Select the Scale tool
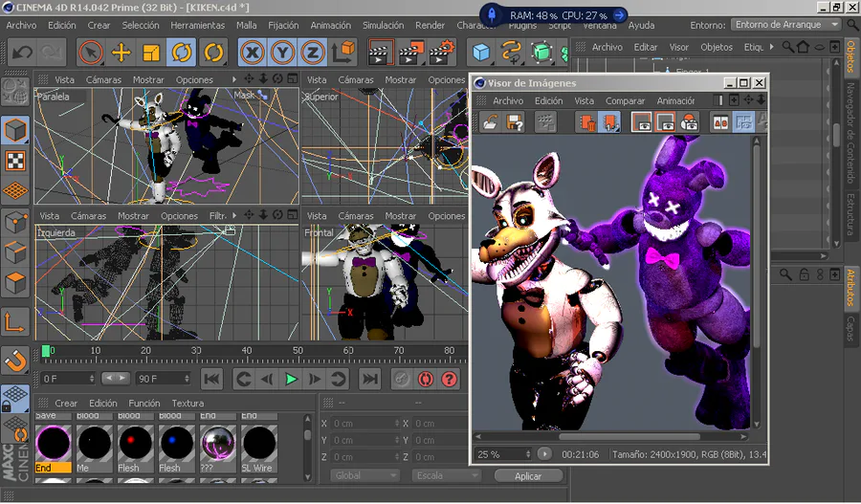Screen dimensions: 861x504 click(151, 53)
